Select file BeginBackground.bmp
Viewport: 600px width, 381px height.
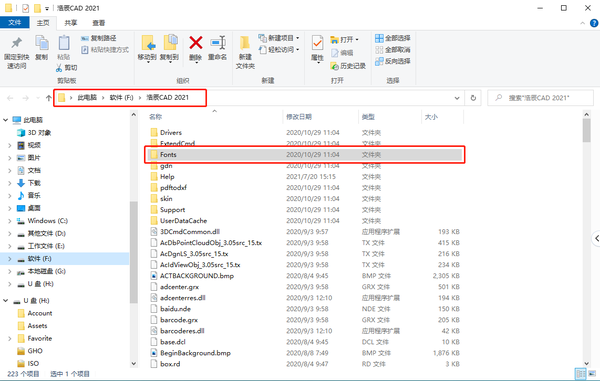point(195,353)
